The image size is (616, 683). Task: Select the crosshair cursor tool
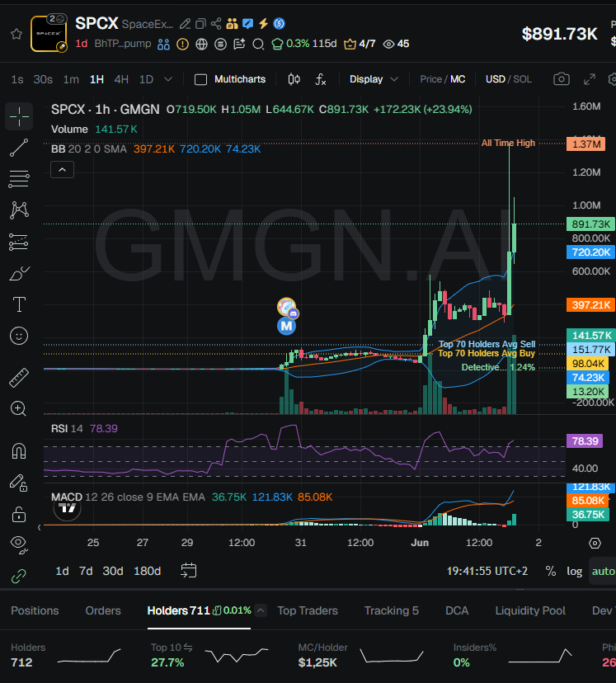click(x=19, y=117)
